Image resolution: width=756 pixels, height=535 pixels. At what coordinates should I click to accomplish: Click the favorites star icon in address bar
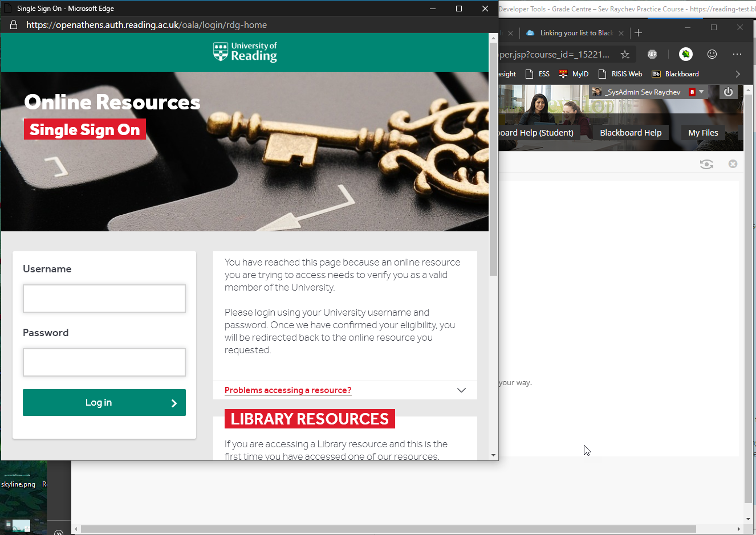click(x=625, y=55)
